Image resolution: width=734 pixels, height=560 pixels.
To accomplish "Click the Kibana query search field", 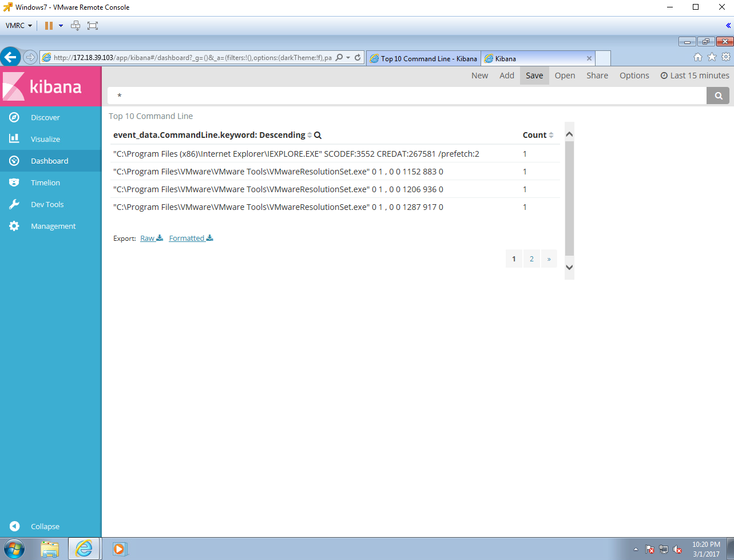I will [x=407, y=96].
